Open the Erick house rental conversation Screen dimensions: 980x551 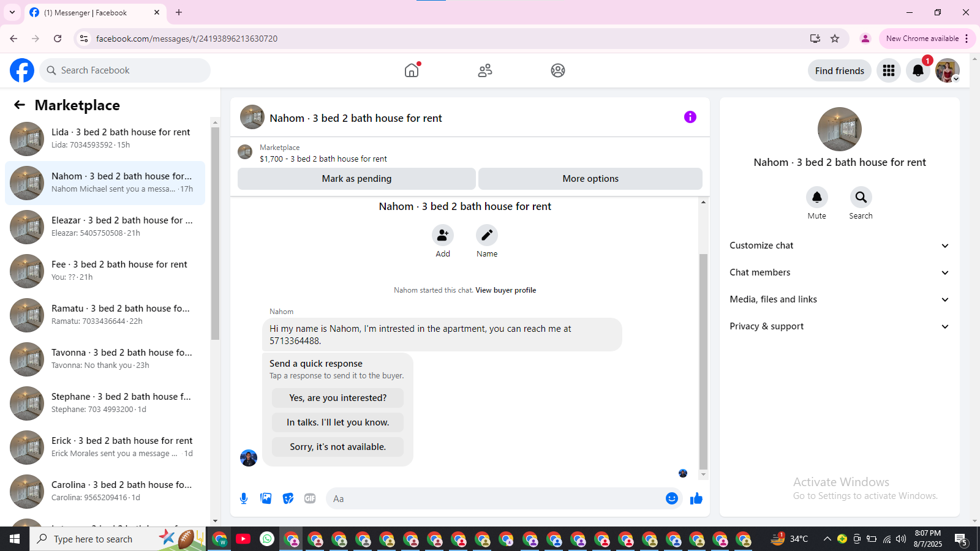click(x=105, y=448)
